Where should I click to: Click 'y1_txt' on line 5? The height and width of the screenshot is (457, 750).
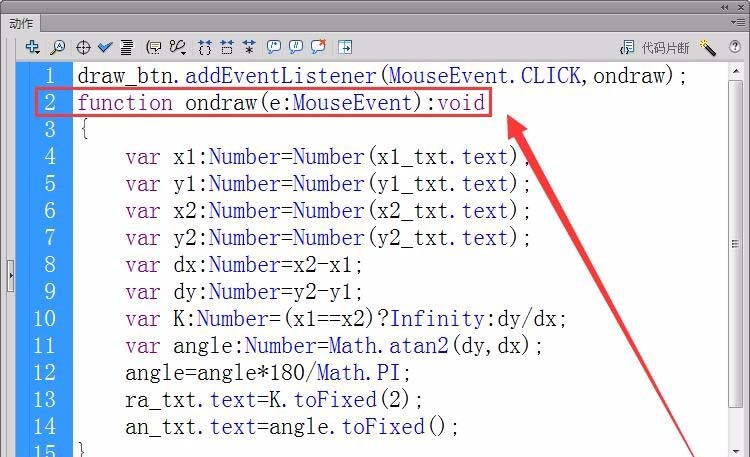click(x=413, y=184)
